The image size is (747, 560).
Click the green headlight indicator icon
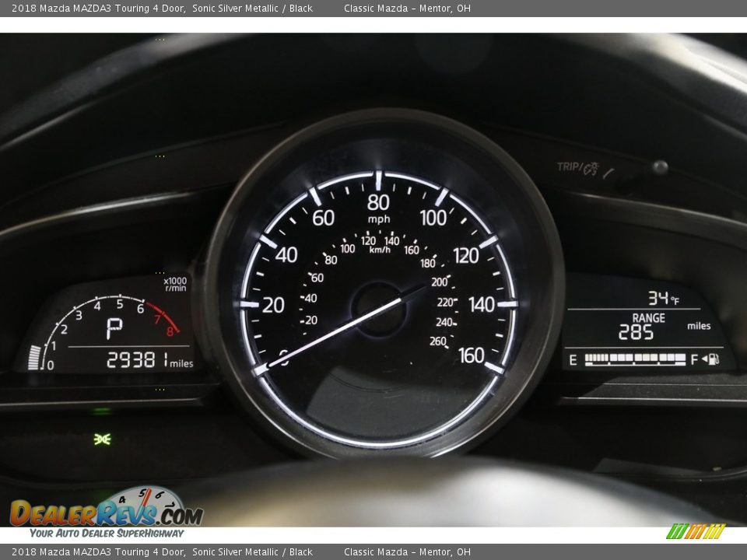point(102,439)
